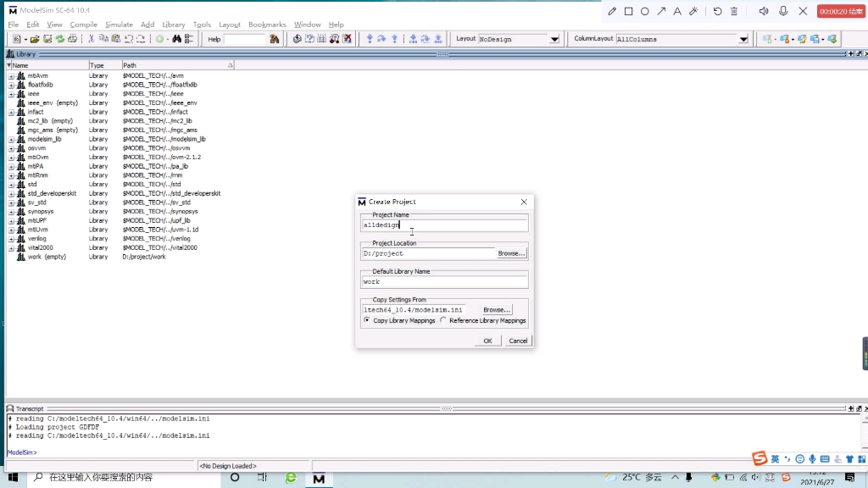Click the Step Over blue arrow icon
The height and width of the screenshot is (488, 868).
(x=381, y=39)
